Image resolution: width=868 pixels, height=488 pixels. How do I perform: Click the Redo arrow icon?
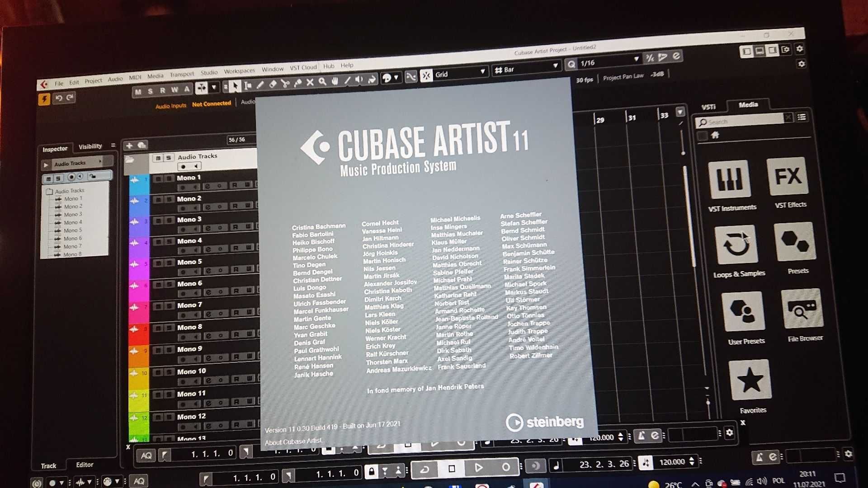click(70, 98)
